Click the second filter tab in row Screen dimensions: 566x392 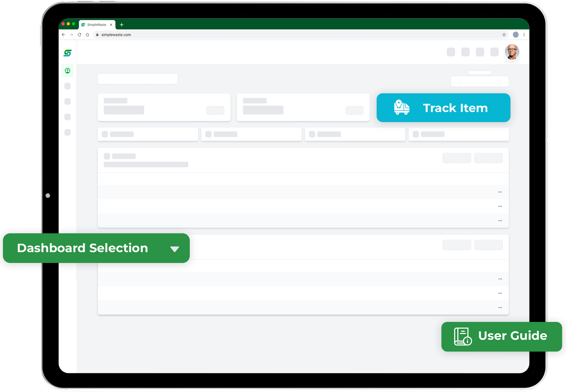point(251,134)
